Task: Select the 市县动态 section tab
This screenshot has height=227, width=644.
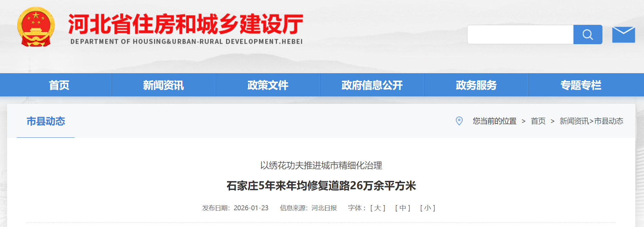Action: (46, 121)
